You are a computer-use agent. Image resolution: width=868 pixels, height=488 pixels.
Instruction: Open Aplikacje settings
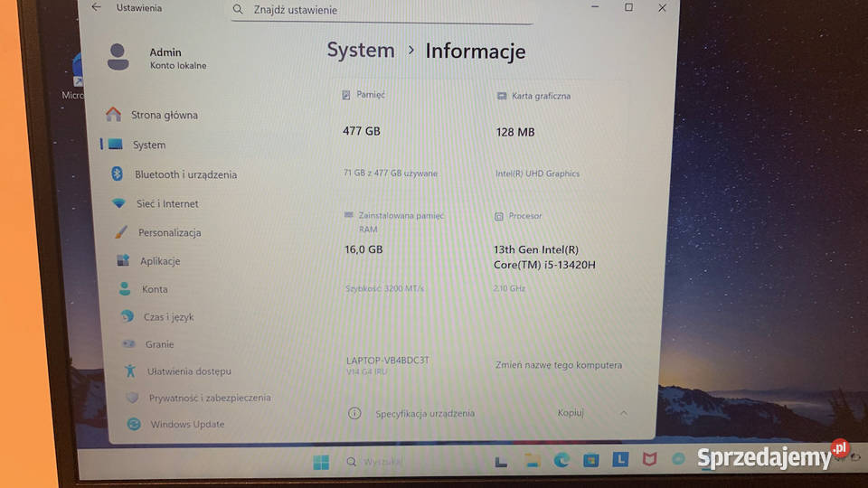coord(160,261)
